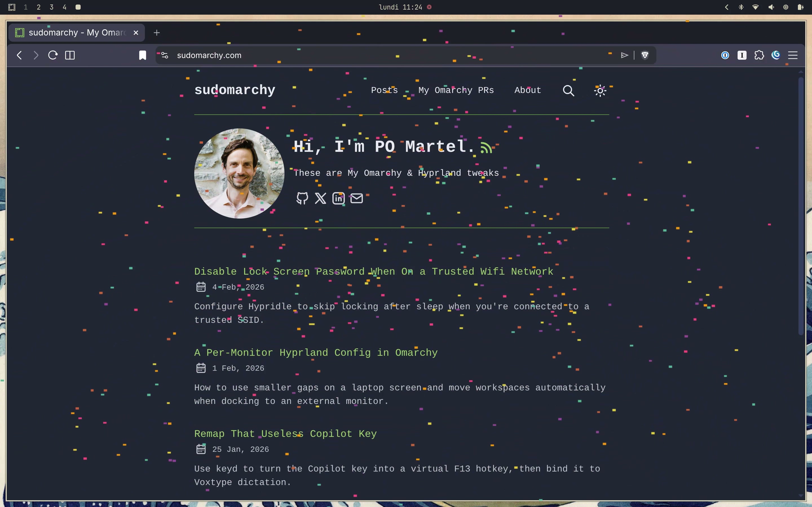Expand the system tray chevron

pos(727,7)
